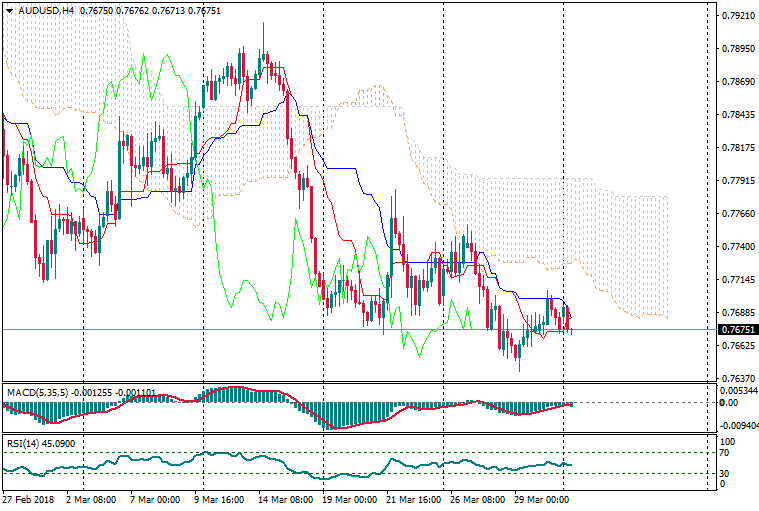
Task: Click the triangle arrow before AUDUSD,H4 title
Action: pos(8,10)
